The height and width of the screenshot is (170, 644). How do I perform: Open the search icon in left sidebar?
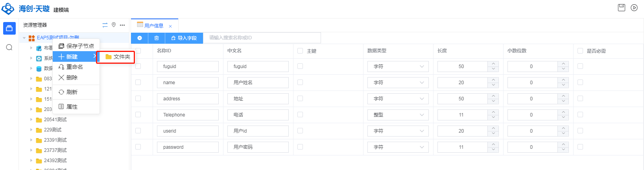(x=9, y=48)
